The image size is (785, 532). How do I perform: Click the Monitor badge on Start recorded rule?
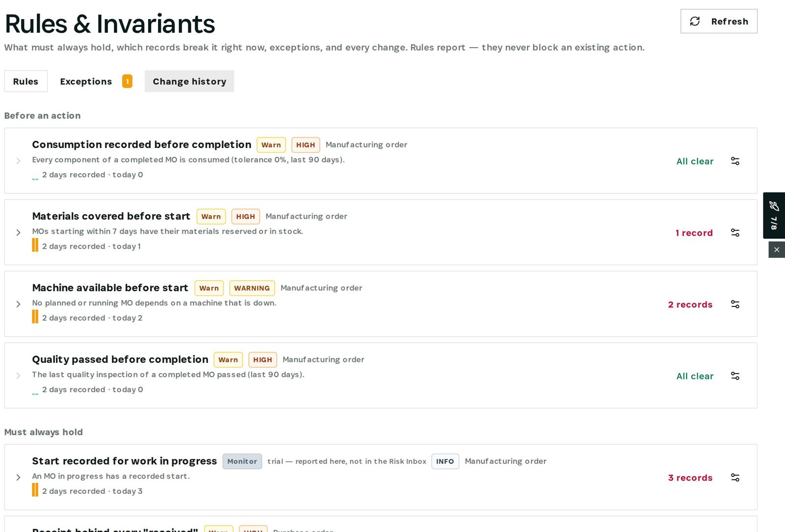click(242, 461)
